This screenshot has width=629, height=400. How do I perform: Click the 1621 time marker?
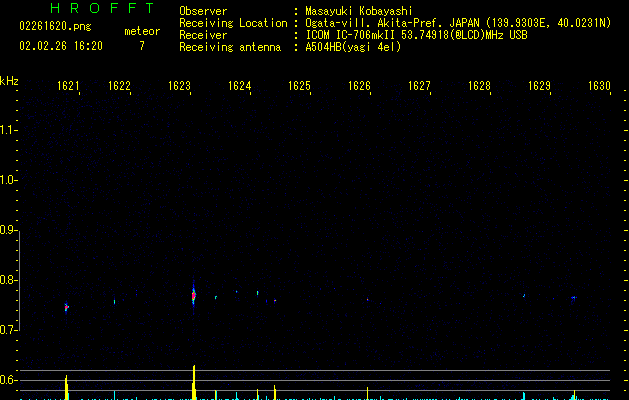(x=68, y=86)
